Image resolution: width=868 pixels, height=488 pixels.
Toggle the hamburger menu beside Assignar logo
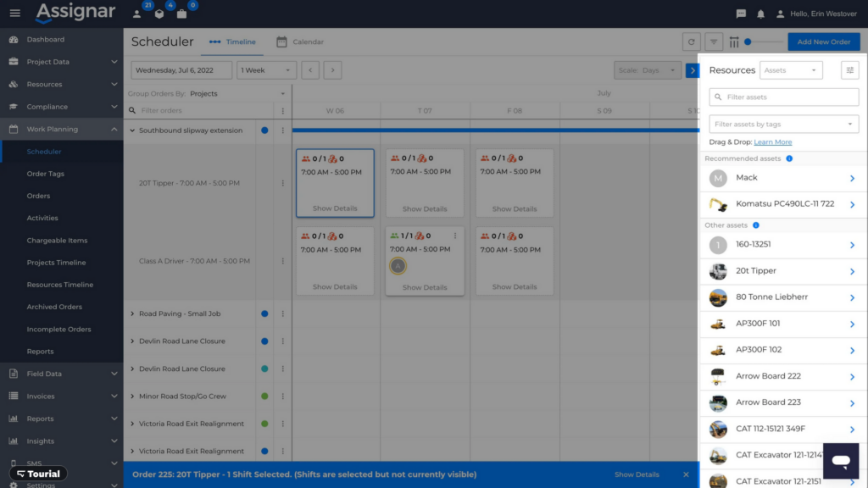tap(14, 12)
